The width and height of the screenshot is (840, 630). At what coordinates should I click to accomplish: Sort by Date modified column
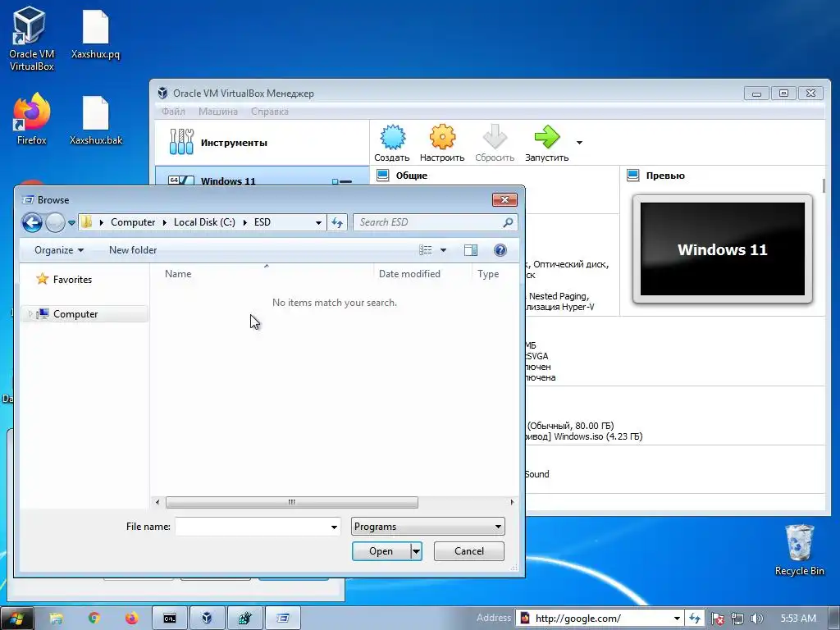(409, 274)
